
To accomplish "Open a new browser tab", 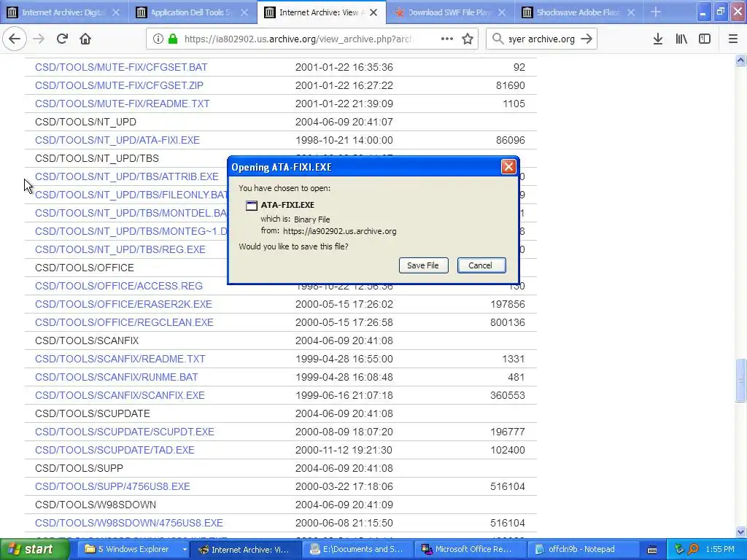I will click(656, 12).
